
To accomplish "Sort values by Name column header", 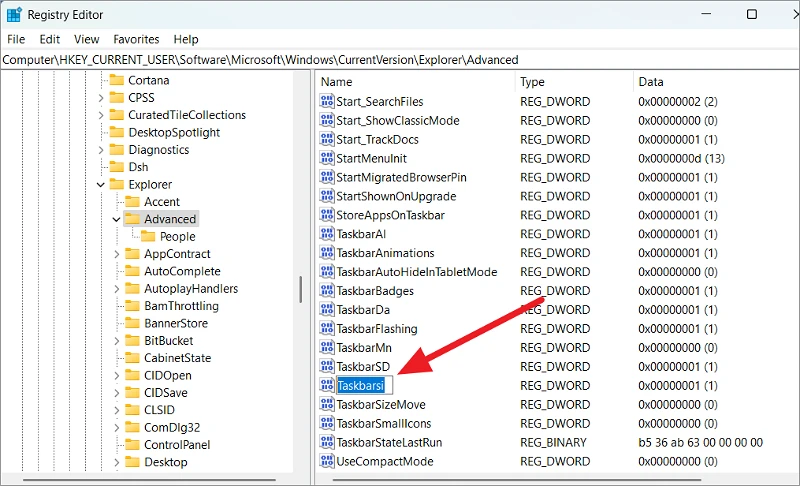I will 415,82.
